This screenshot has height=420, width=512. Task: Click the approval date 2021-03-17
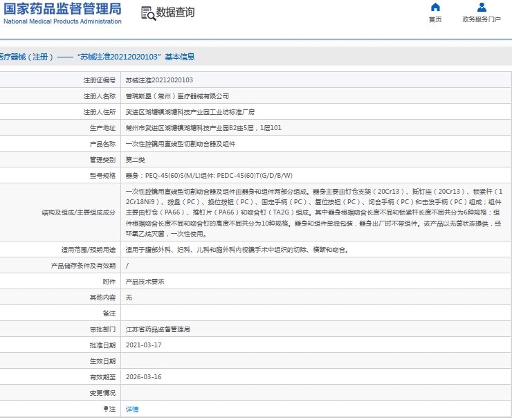tap(144, 345)
